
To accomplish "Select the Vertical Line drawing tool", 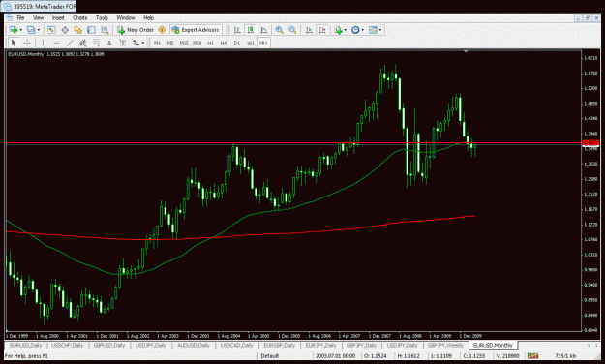I will click(x=43, y=43).
